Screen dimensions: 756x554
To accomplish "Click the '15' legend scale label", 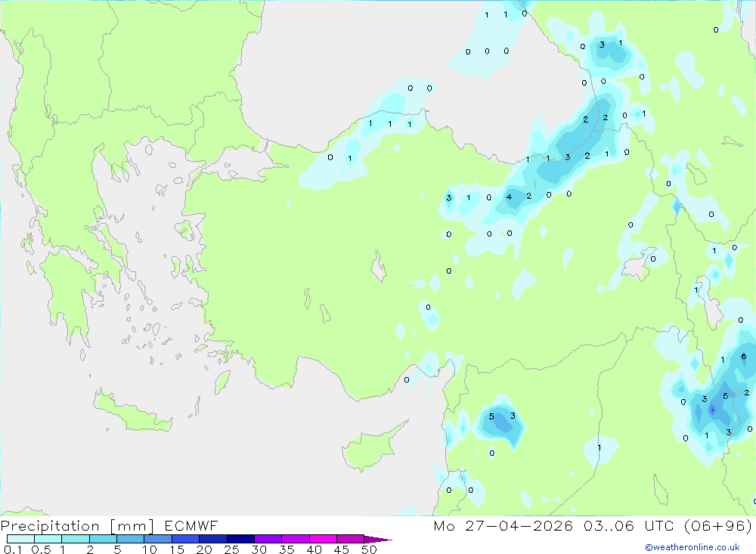I will click(177, 549).
